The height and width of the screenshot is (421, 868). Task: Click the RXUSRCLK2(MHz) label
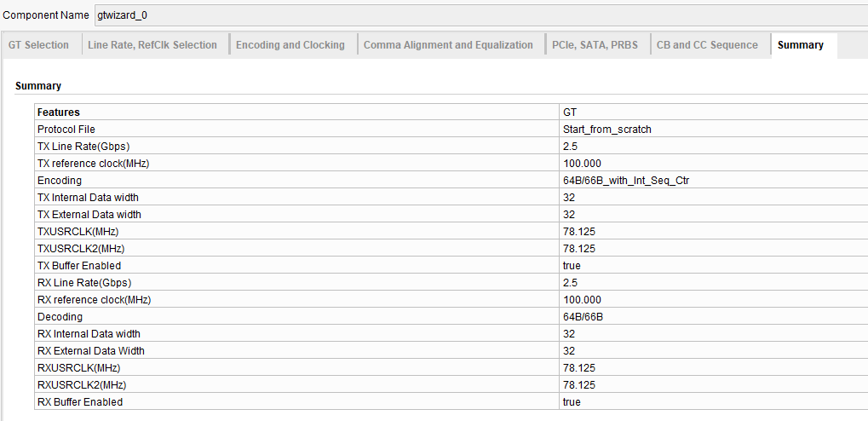click(x=82, y=385)
